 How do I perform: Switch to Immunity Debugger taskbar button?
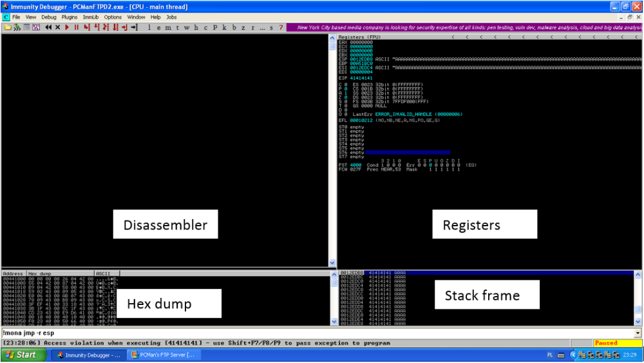click(88, 355)
